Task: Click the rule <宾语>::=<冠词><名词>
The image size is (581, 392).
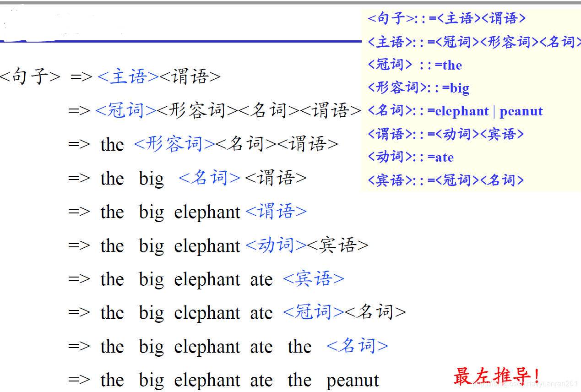Action: tap(446, 180)
